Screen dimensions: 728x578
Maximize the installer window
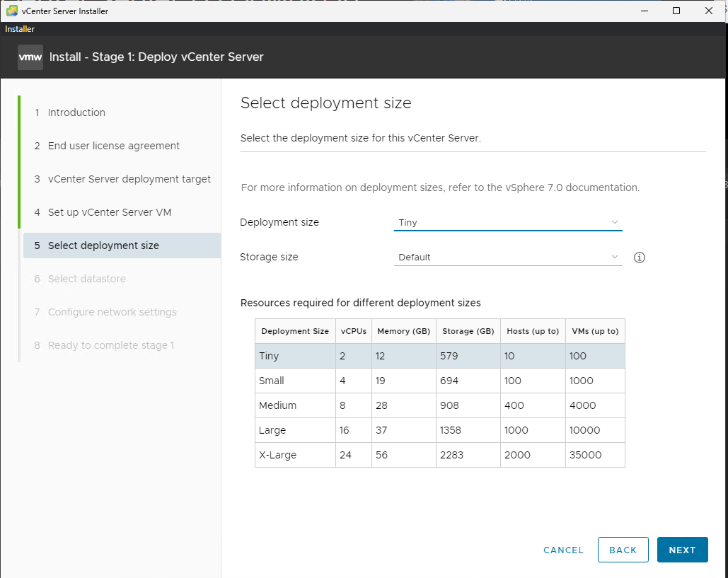(676, 11)
